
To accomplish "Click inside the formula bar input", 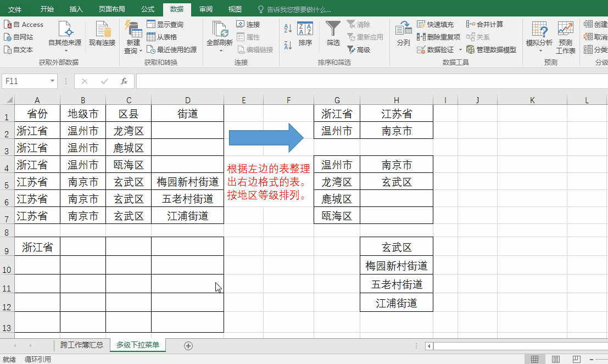I will [371, 81].
